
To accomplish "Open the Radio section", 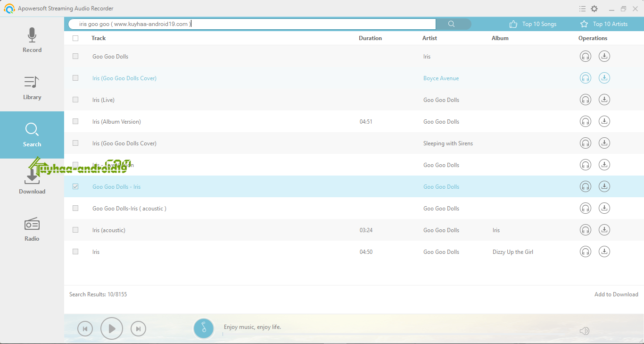I will [x=32, y=229].
